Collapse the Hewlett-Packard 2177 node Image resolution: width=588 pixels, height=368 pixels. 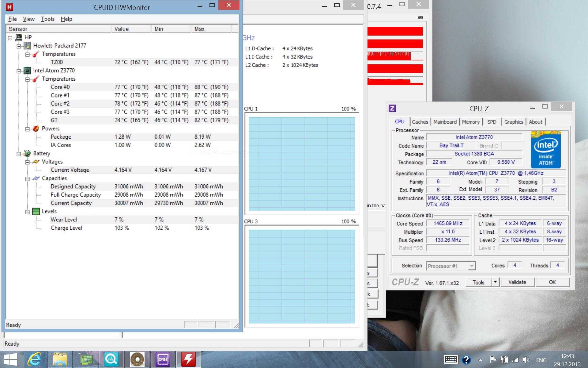tap(19, 46)
